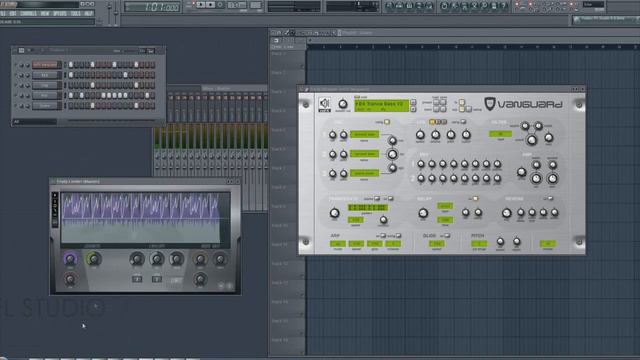The image size is (640, 360).
Task: Open the TOOLS menu
Action: pyautogui.click(x=76, y=13)
